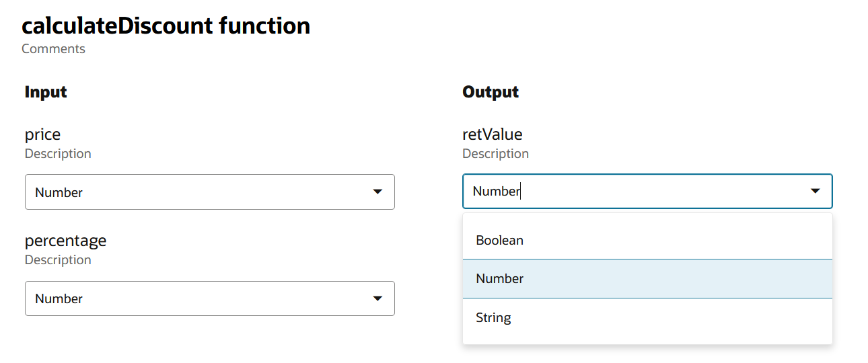Click the Comments text under the title

coord(53,49)
